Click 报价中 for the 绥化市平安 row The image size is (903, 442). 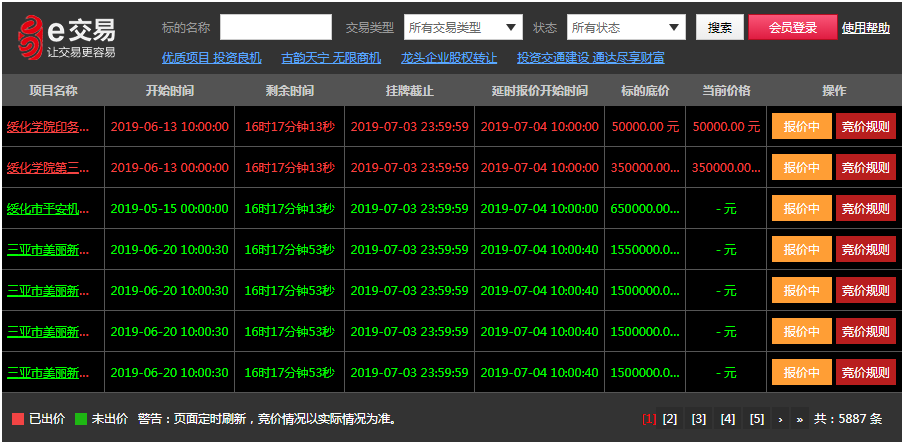click(x=801, y=209)
